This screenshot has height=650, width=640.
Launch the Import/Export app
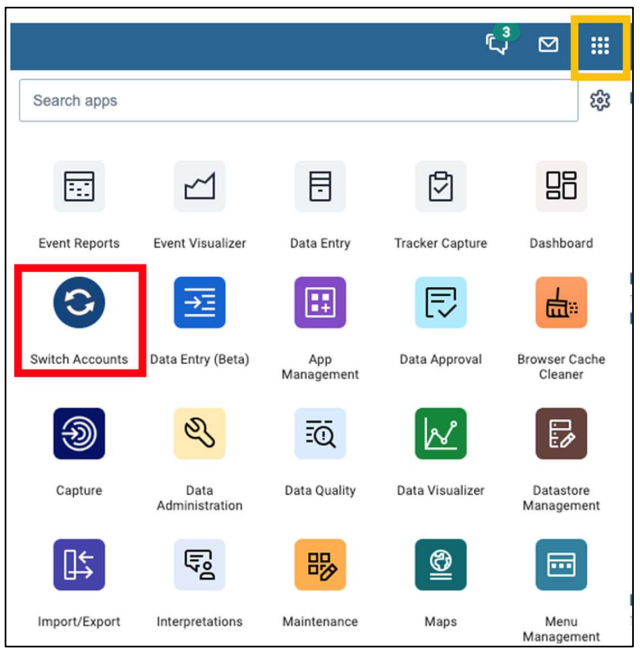pyautogui.click(x=79, y=565)
